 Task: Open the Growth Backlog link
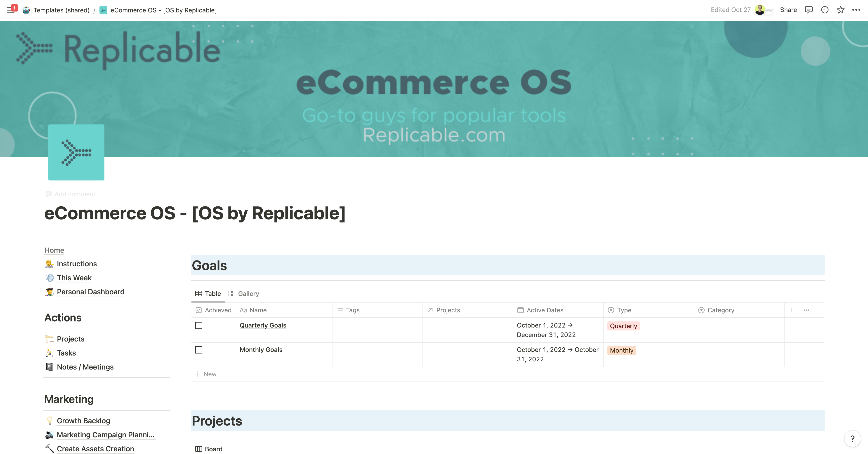84,421
